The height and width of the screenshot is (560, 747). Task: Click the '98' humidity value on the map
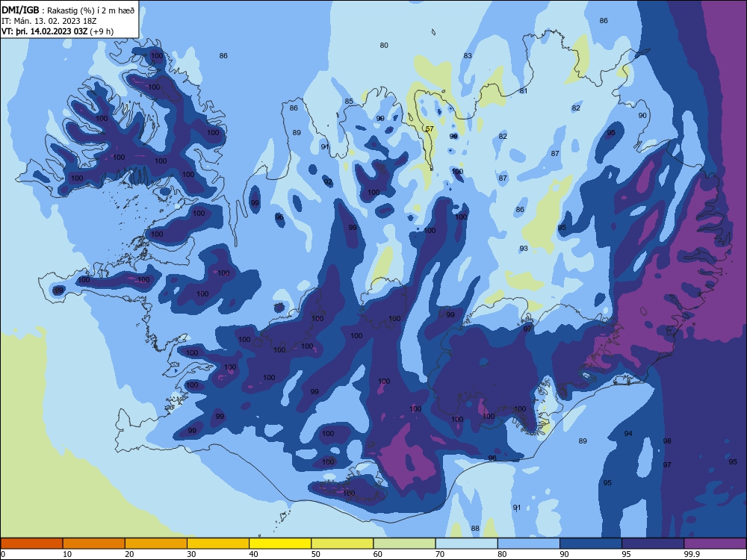point(667,441)
